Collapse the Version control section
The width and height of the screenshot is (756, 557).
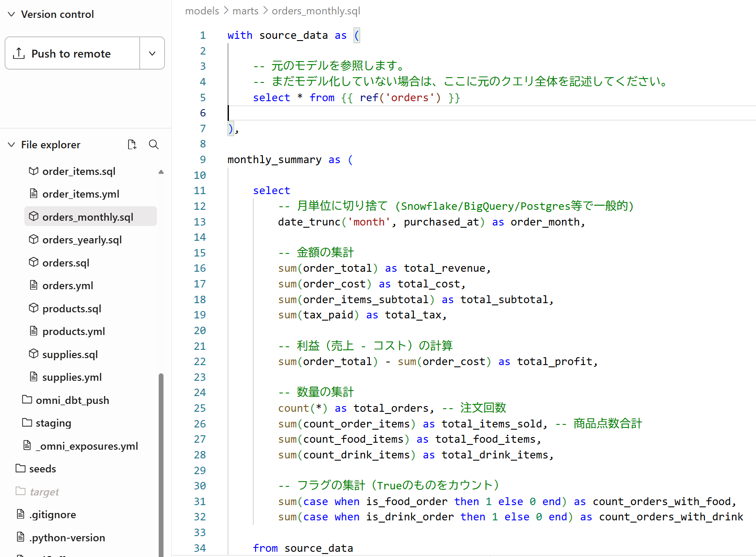[x=12, y=14]
